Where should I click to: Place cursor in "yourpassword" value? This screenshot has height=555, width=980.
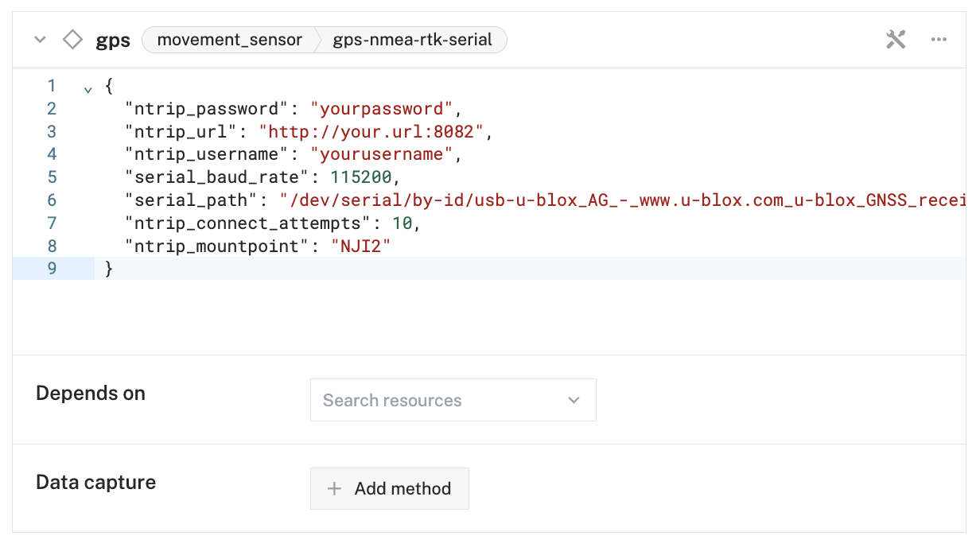[382, 109]
